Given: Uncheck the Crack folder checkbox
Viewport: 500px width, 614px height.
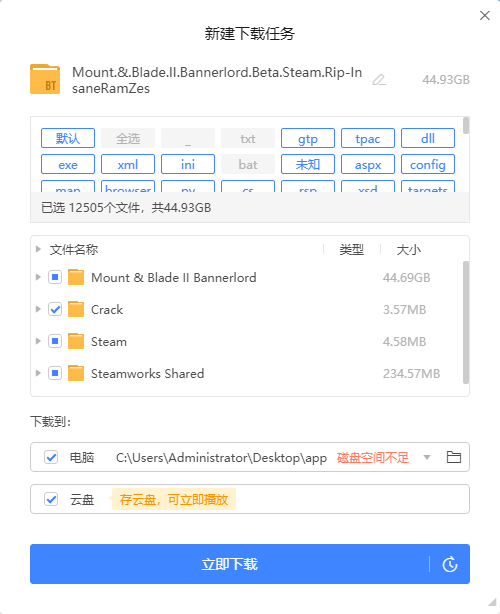Looking at the screenshot, I should [55, 309].
